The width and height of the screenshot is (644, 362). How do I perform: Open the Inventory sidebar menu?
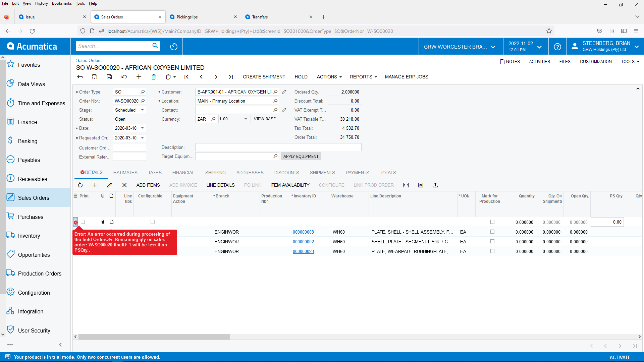[x=29, y=236]
